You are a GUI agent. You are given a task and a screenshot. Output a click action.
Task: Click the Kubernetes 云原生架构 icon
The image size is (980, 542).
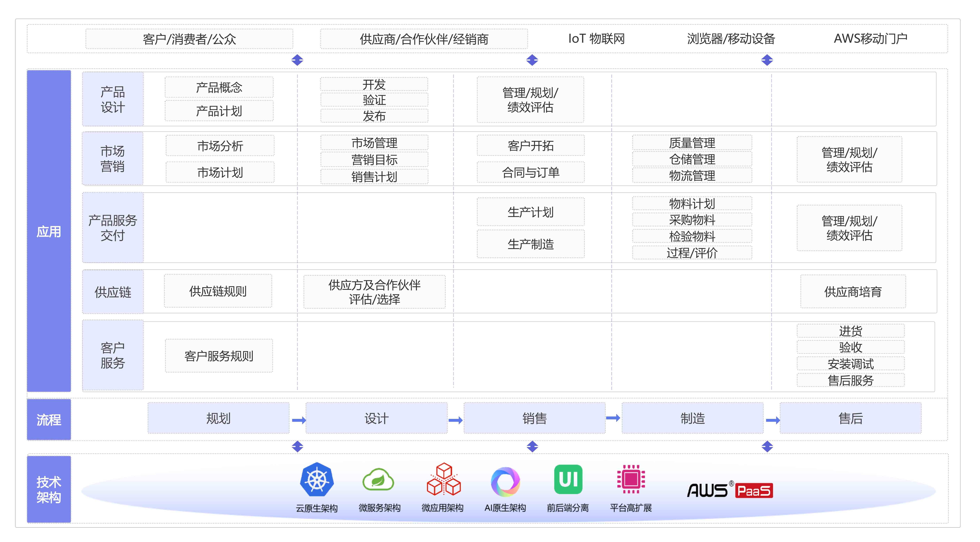(317, 480)
